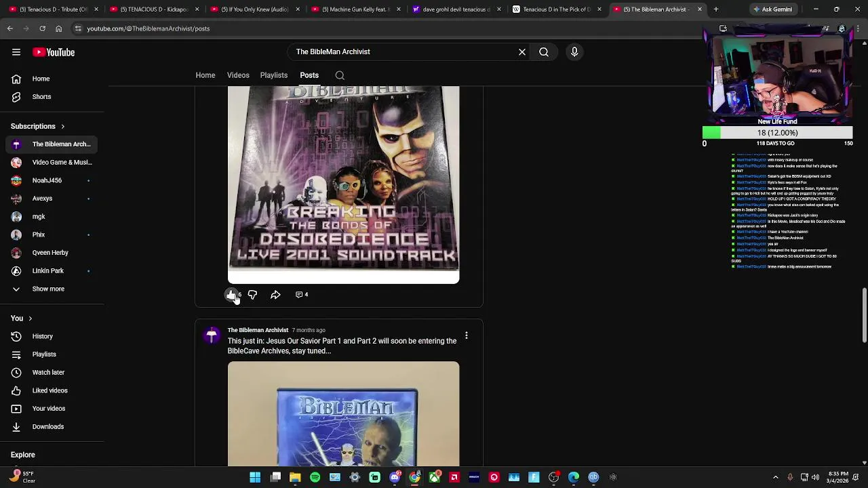
Task: Open the Video Game & Music subscription
Action: (x=52, y=162)
